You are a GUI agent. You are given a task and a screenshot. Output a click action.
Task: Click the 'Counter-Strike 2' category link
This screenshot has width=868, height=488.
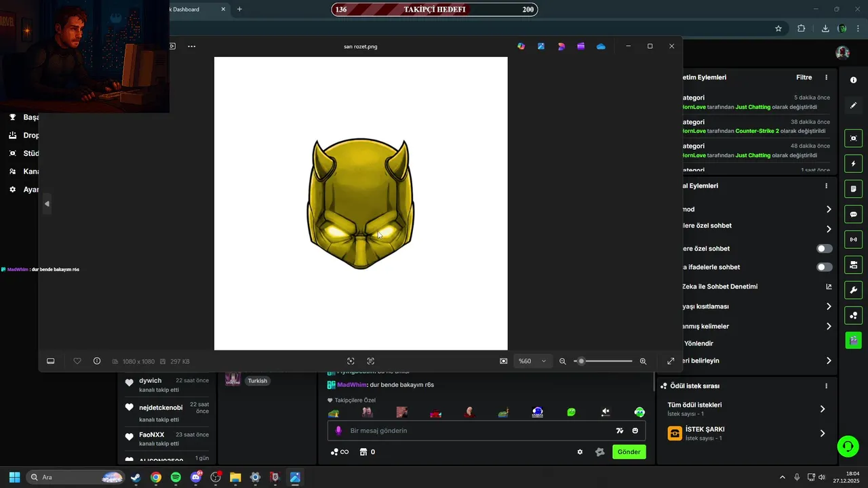click(757, 131)
